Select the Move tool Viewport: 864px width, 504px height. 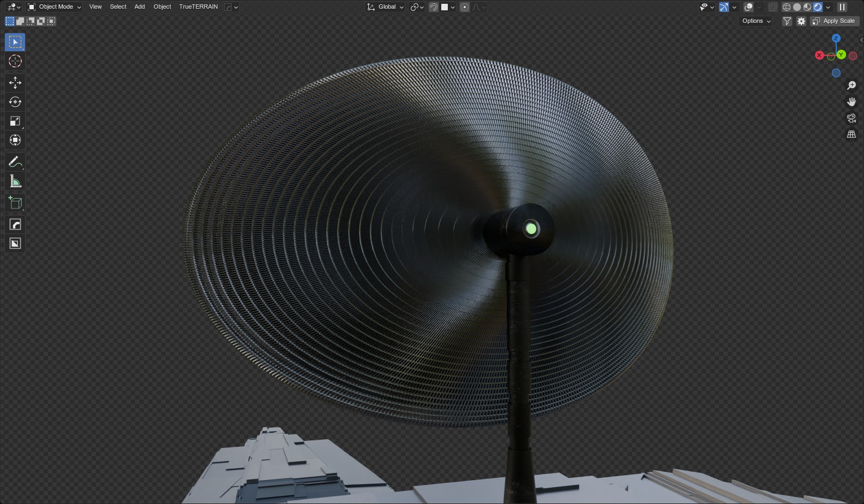(15, 83)
